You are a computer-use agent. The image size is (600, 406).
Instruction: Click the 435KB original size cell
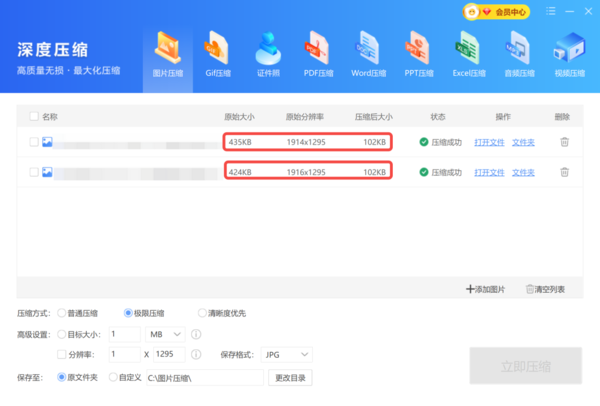[240, 142]
